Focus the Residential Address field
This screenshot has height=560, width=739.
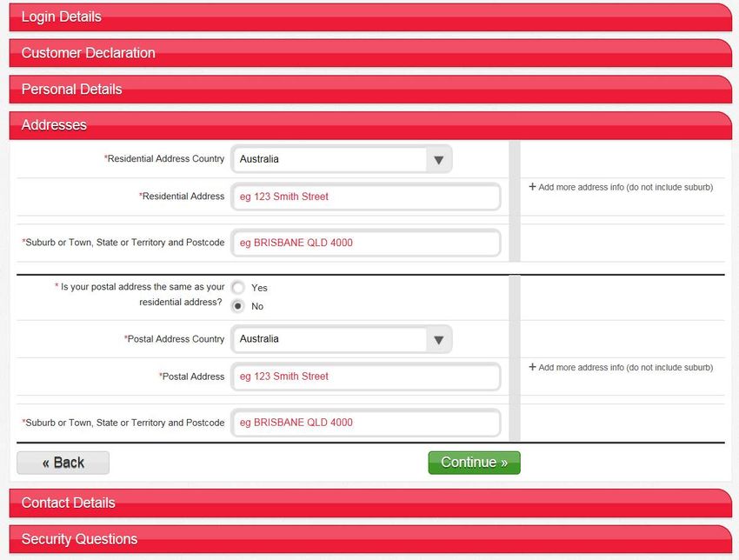coord(366,197)
